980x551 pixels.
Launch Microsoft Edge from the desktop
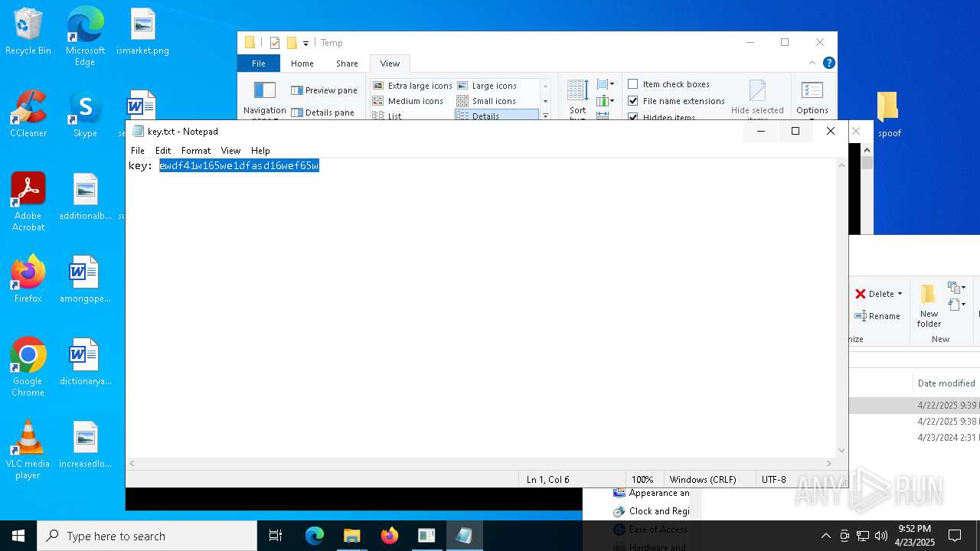[x=85, y=36]
